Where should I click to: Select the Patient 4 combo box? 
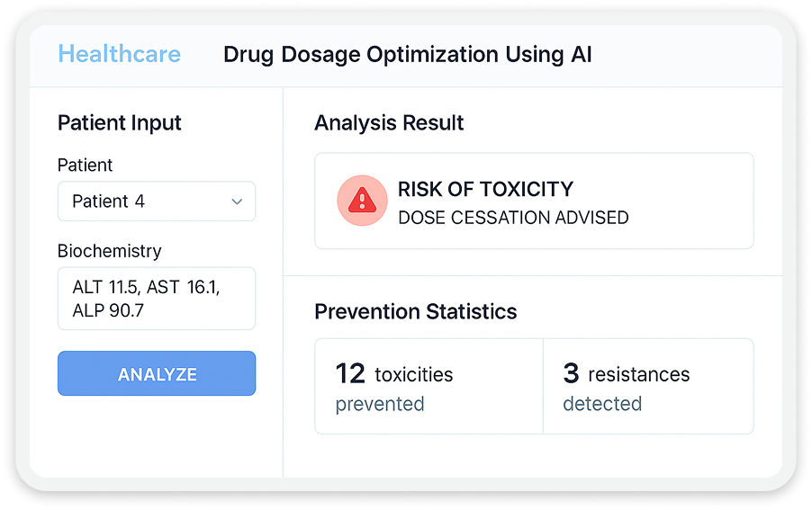[157, 201]
